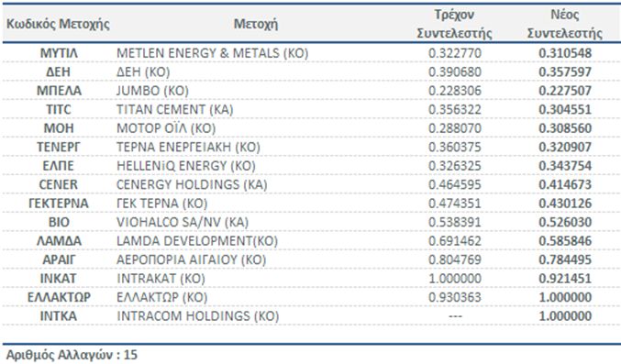Click LAMDA DEVELOPMENT current value 0.691462
Viewport: 621px width, 364px height.
[455, 241]
